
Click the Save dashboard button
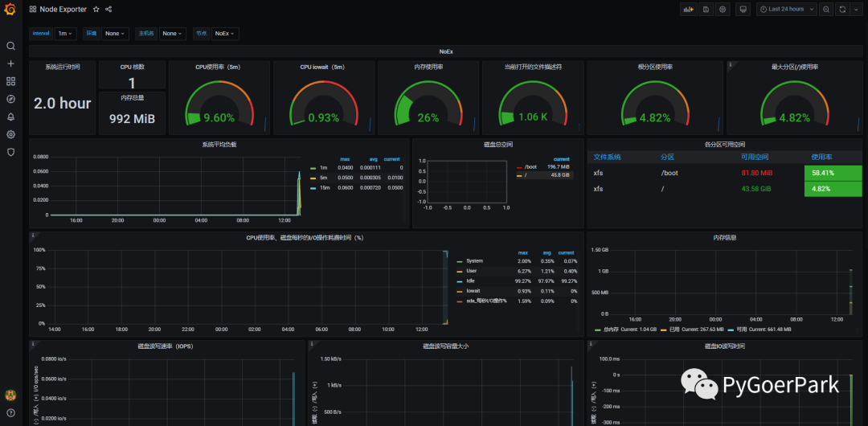706,10
